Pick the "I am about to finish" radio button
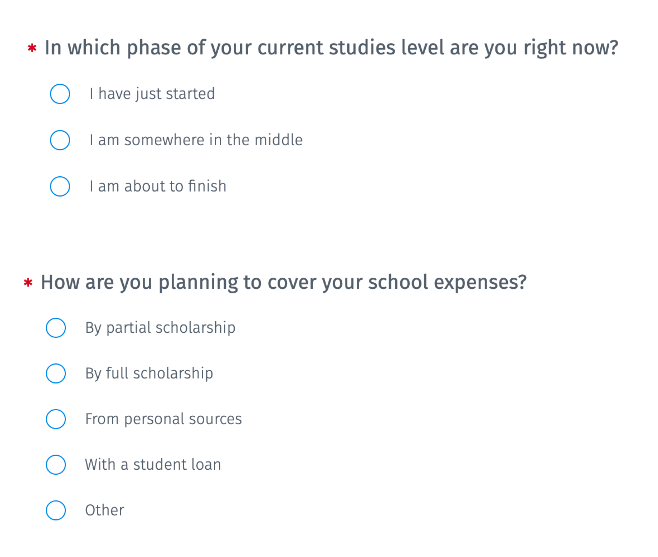The height and width of the screenshot is (557, 658). pyautogui.click(x=60, y=186)
